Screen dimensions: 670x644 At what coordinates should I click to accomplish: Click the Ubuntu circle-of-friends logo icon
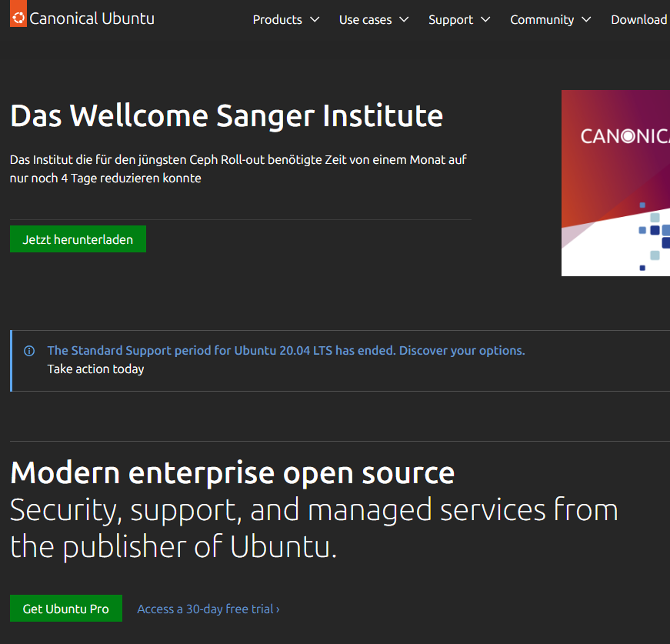18,16
